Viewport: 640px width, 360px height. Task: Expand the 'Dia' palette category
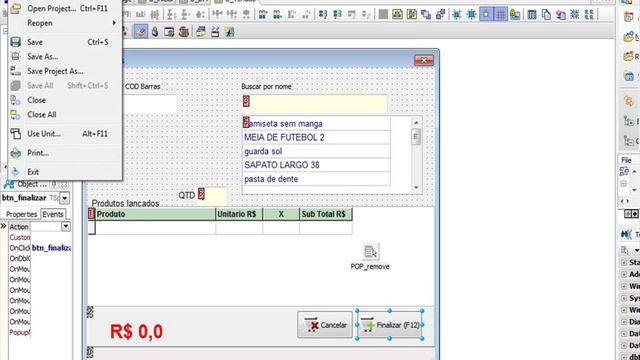point(624,322)
